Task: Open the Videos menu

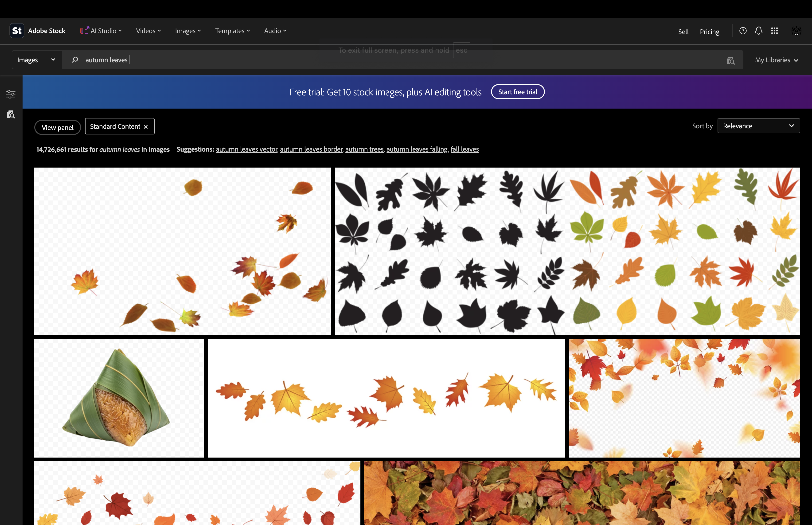Action: coord(148,31)
